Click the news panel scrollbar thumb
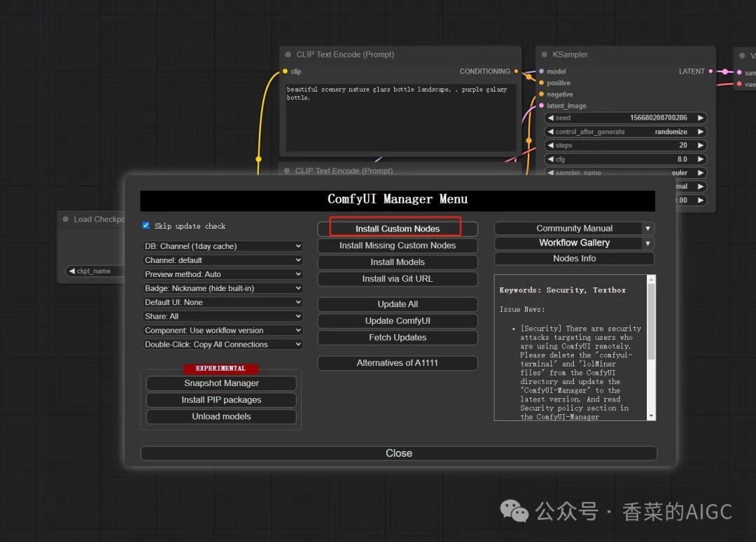Image resolution: width=756 pixels, height=542 pixels. coord(651,321)
